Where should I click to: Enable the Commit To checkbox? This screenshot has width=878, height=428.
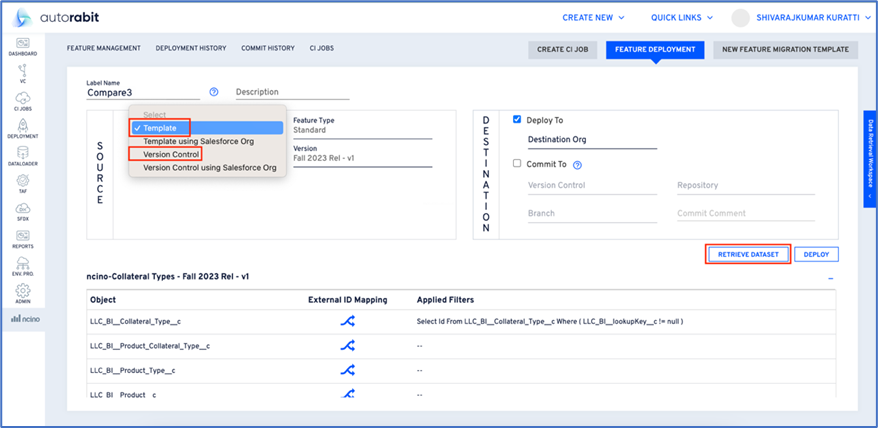(517, 164)
